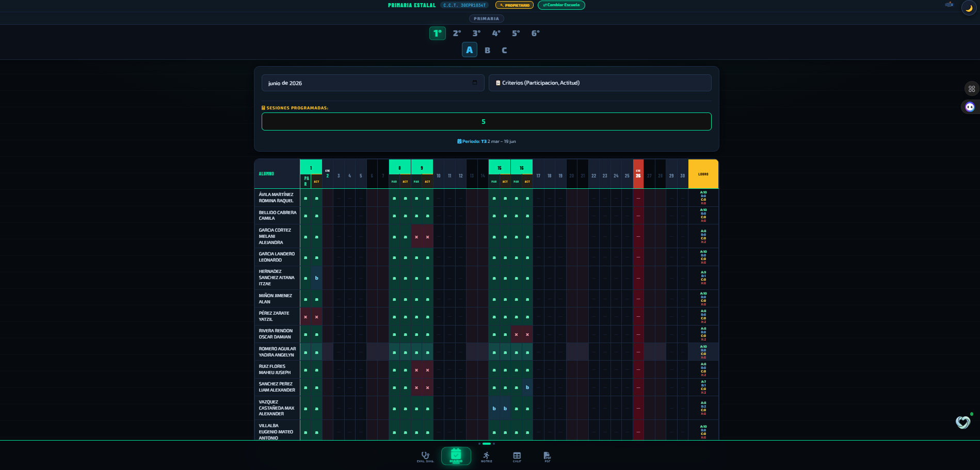Open the four-squares apps icon

tap(972, 89)
